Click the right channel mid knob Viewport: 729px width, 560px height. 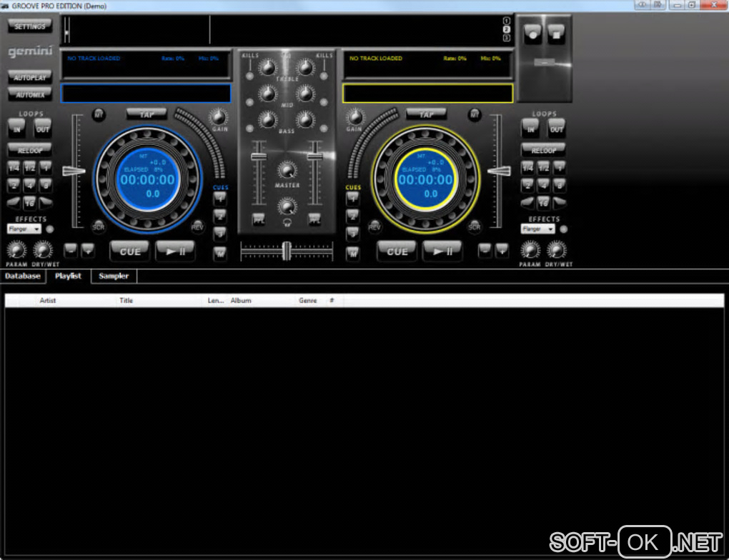(305, 94)
